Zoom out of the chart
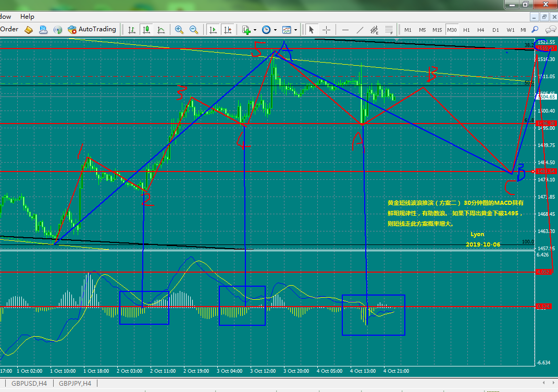This screenshot has height=392, width=558. [x=194, y=30]
